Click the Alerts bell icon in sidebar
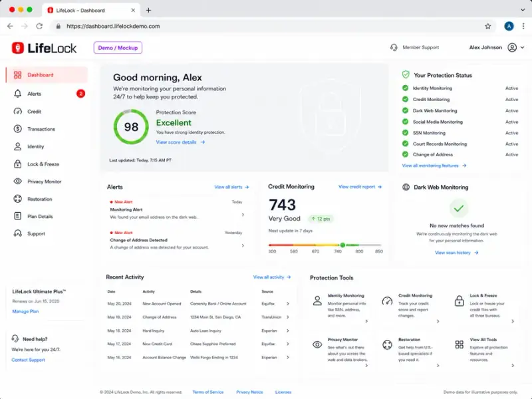 point(18,94)
